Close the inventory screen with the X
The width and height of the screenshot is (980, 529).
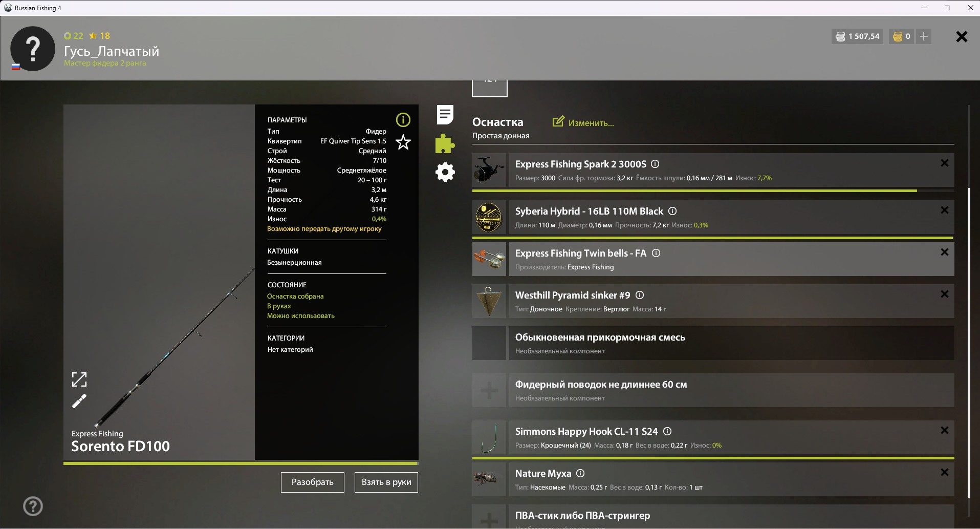962,36
